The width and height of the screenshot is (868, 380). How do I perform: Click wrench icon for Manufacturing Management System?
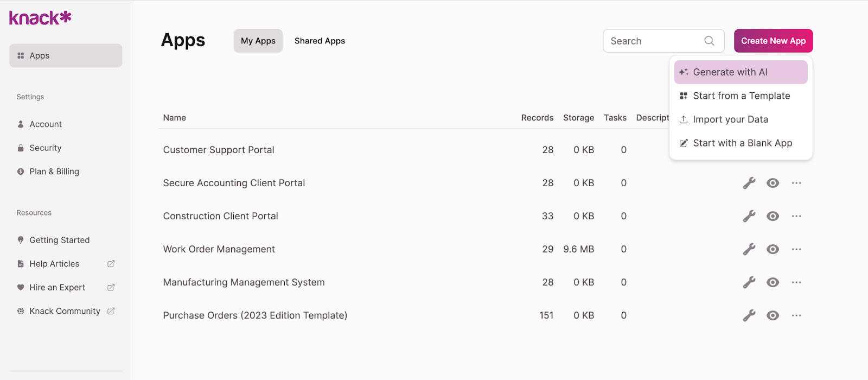pos(749,282)
